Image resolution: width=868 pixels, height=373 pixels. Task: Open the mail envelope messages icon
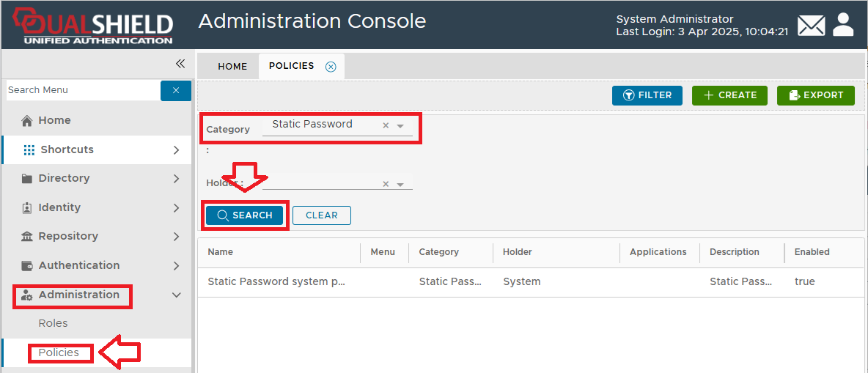click(x=811, y=26)
